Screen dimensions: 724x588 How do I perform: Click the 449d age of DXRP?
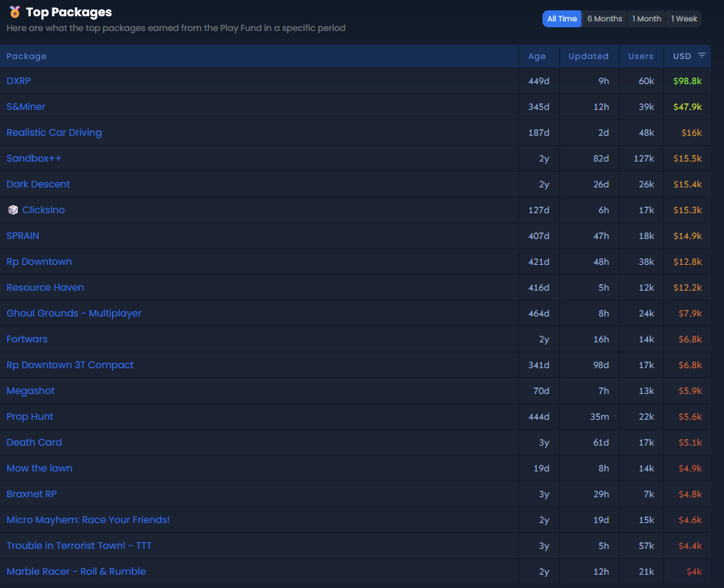[x=539, y=81]
